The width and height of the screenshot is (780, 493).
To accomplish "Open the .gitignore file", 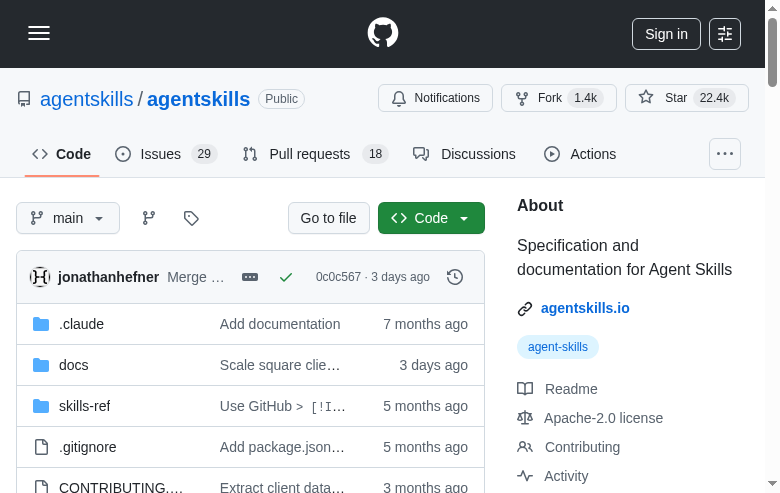I will pyautogui.click(x=88, y=447).
